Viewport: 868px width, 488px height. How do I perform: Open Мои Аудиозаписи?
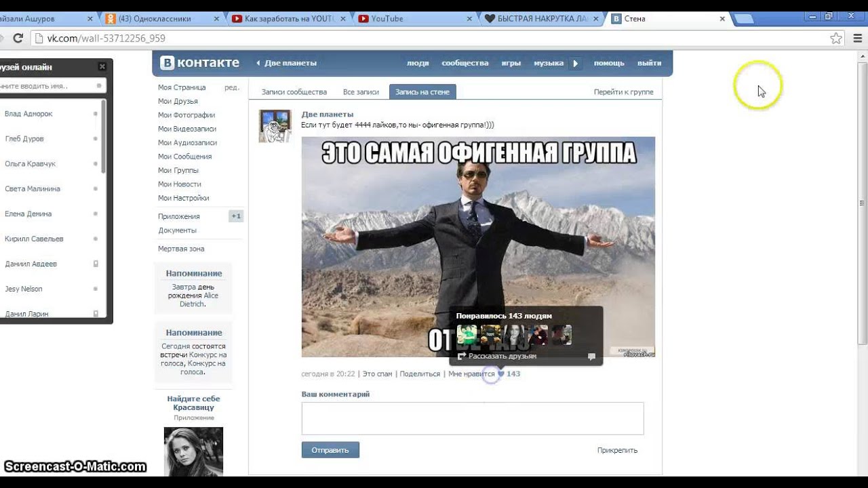(188, 143)
